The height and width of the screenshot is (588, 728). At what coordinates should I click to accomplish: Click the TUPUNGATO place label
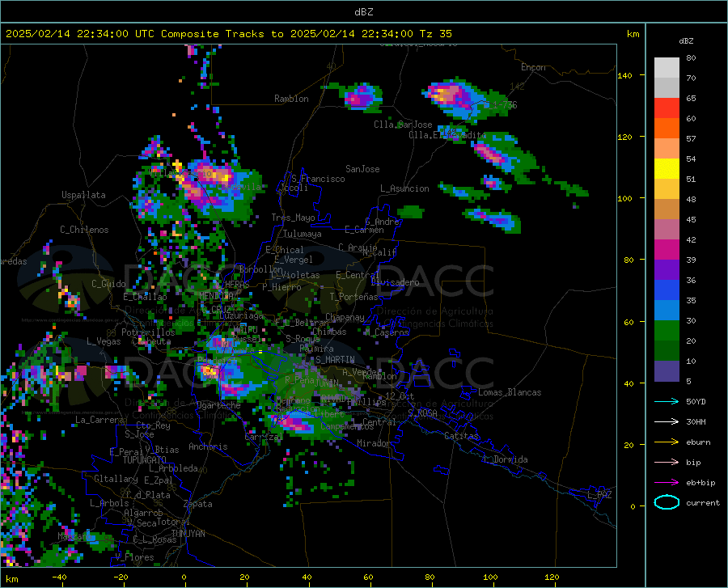[145, 460]
